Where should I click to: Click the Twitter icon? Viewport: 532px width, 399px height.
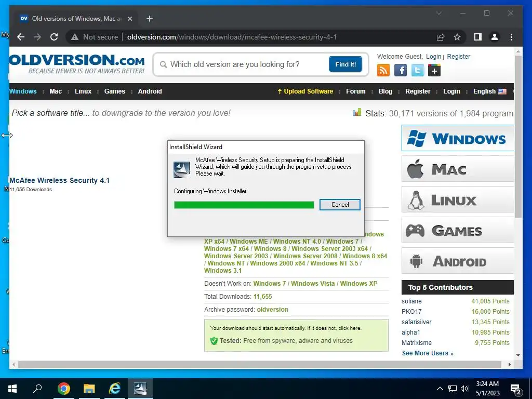coord(417,71)
